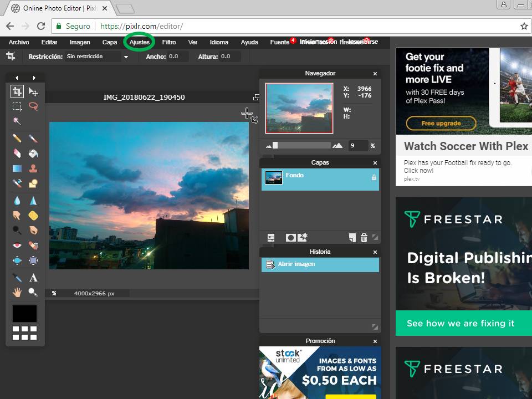Click the Altura height input field
This screenshot has width=532, height=399.
click(230, 57)
